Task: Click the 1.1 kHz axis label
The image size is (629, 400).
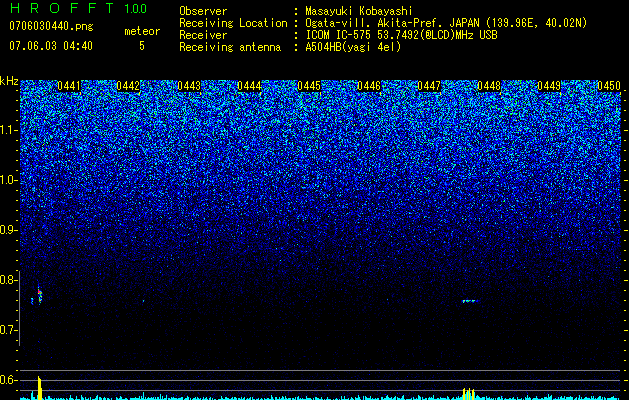Action: tap(9, 130)
